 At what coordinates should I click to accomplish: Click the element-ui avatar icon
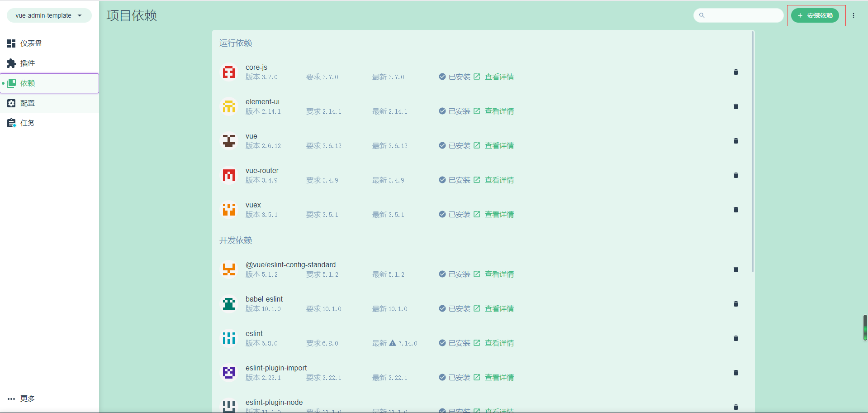click(229, 106)
